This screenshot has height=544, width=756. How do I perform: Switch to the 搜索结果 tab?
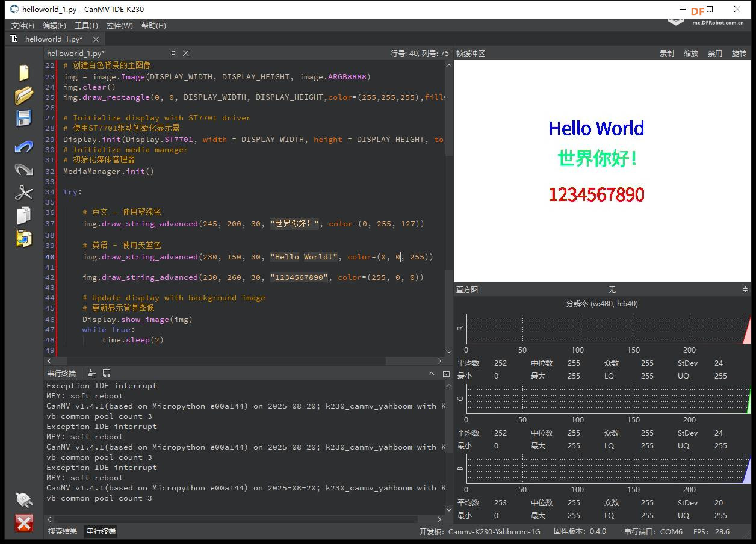63,531
